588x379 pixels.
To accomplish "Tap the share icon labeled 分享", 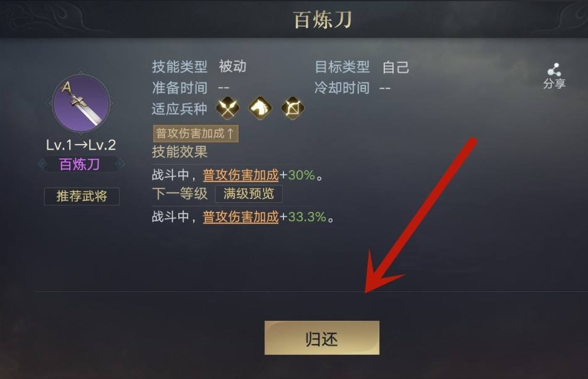I will coord(554,75).
